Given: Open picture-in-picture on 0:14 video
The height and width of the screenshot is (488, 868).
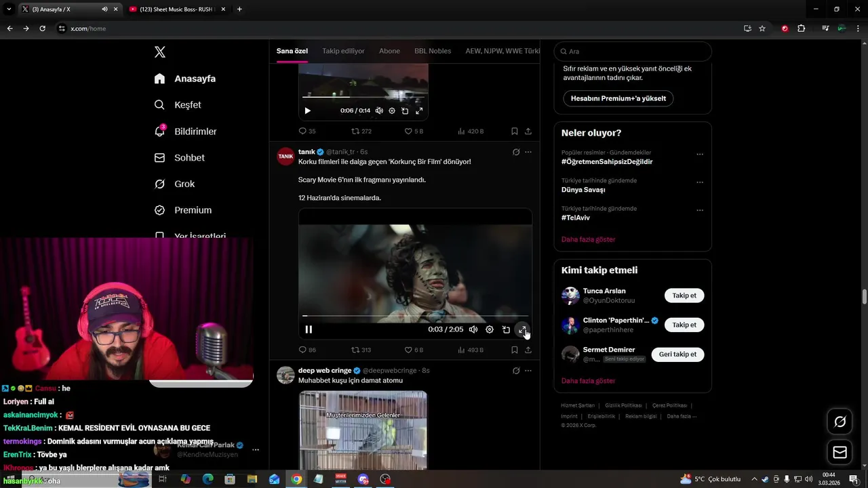Looking at the screenshot, I should tap(405, 110).
